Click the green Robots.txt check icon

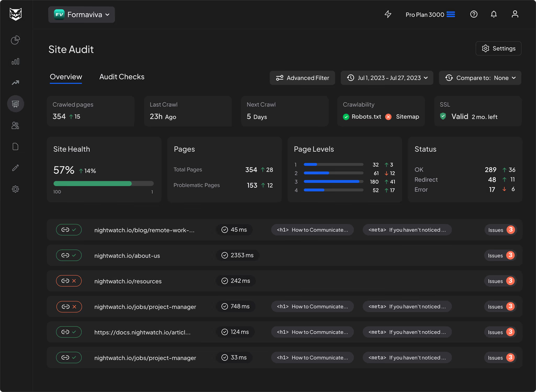coord(346,117)
